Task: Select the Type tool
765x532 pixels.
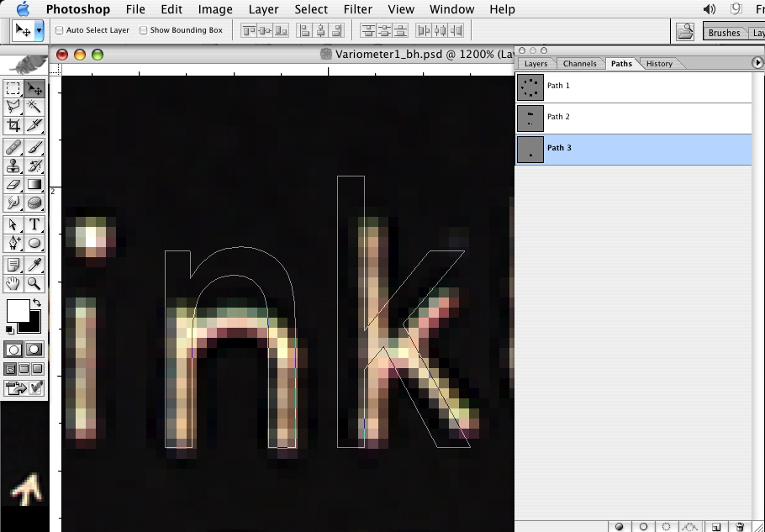Action: [34, 224]
